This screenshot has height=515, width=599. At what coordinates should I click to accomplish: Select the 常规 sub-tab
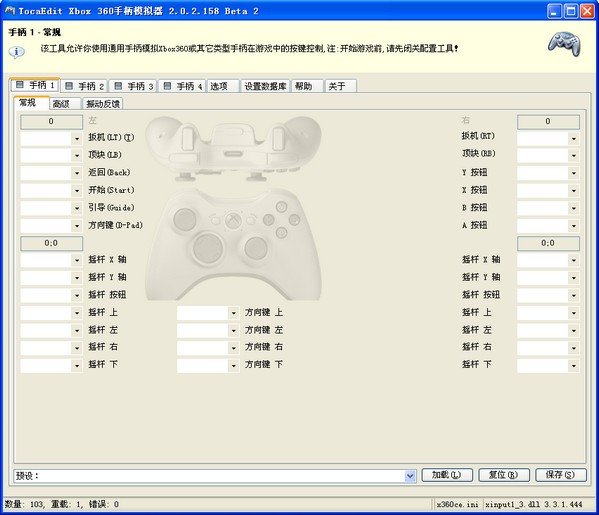click(x=31, y=103)
